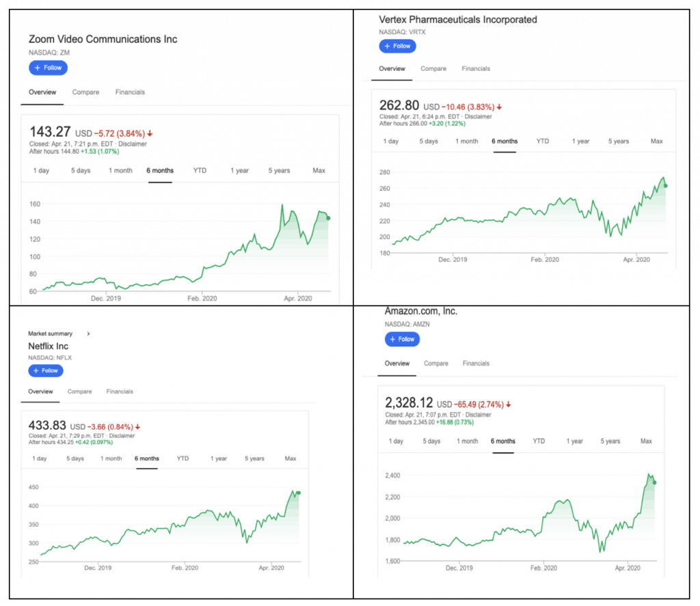Click the plus icon on Vertex's Follow button

(388, 46)
